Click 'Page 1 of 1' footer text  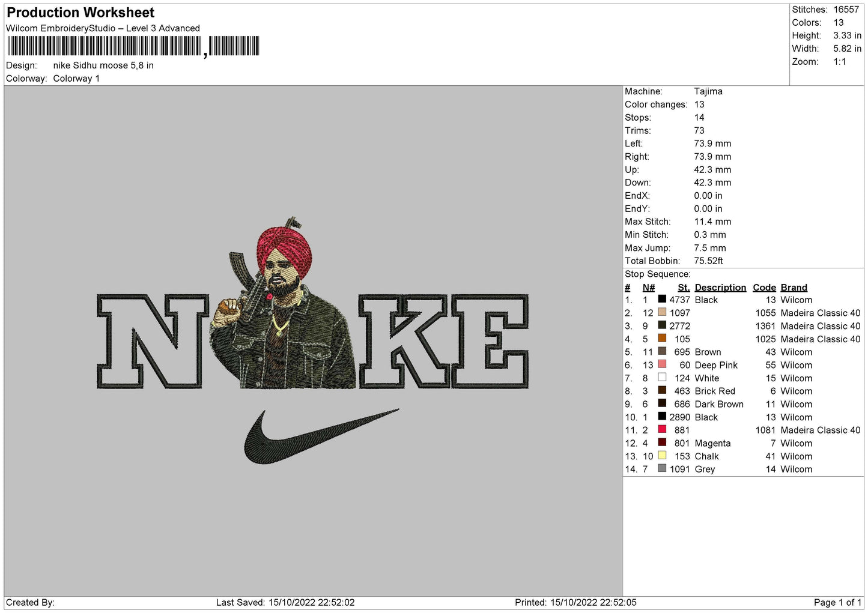point(837,602)
